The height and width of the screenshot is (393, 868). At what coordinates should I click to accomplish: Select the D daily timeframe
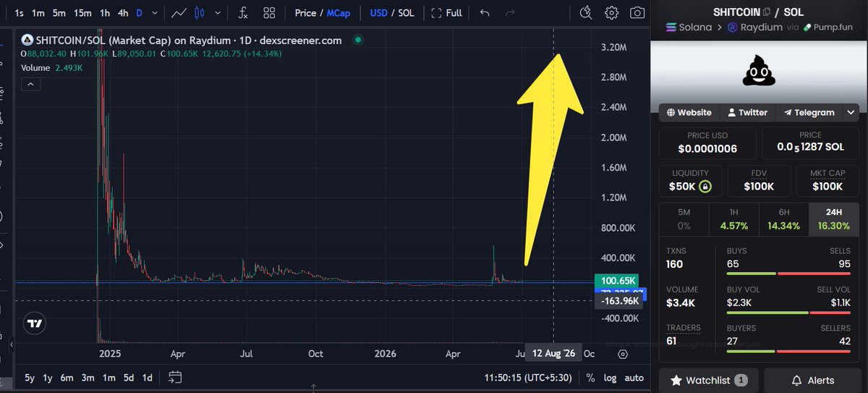(140, 13)
